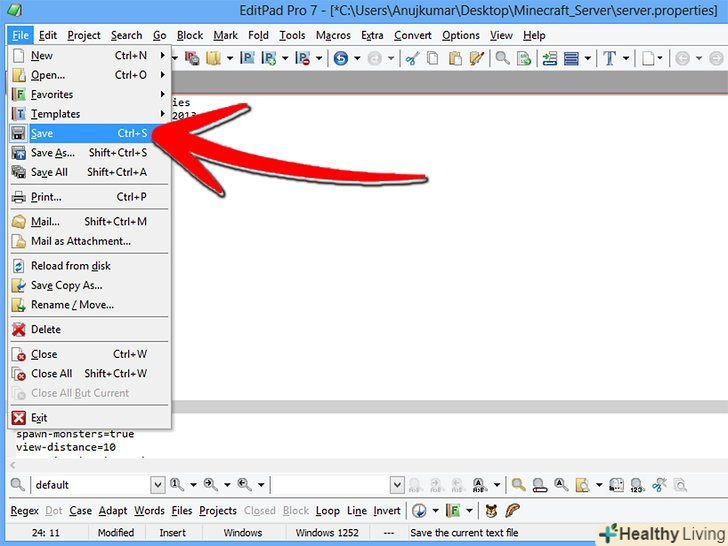Click the Copy pages toolbar icon
Screen dimensions: 728x546
433,58
